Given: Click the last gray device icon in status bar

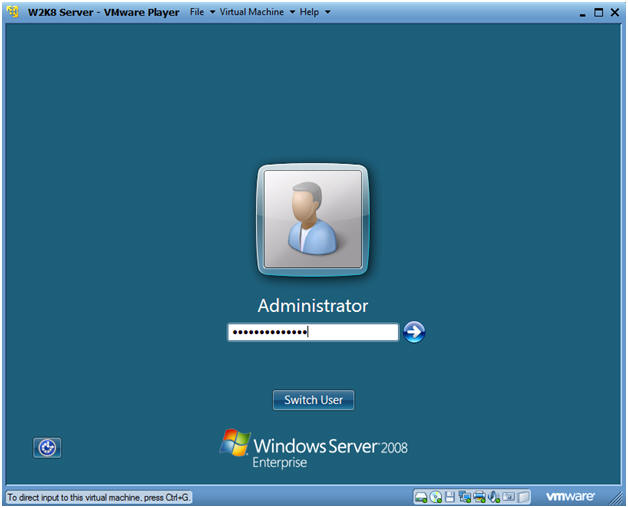Looking at the screenshot, I should [x=523, y=497].
